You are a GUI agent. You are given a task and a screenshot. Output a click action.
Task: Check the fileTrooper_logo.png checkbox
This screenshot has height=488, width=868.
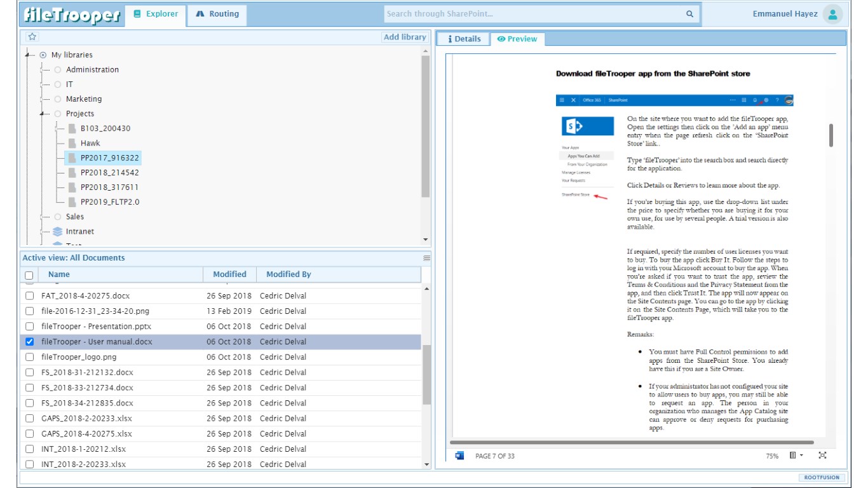(x=29, y=357)
